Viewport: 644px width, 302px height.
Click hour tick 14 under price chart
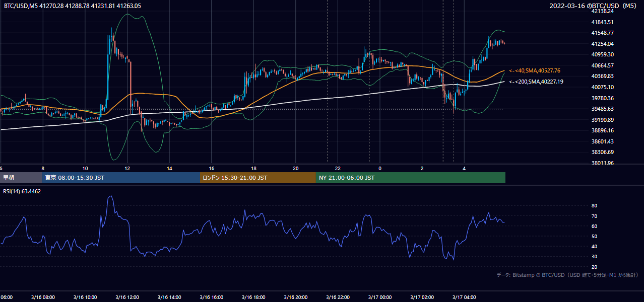tap(169, 168)
